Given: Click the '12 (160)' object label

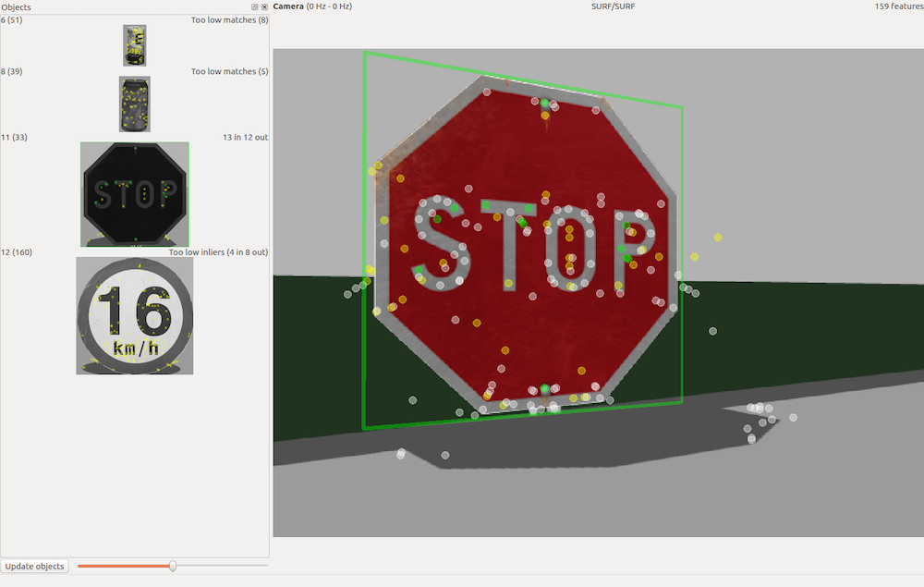Looking at the screenshot, I should click(x=17, y=252).
